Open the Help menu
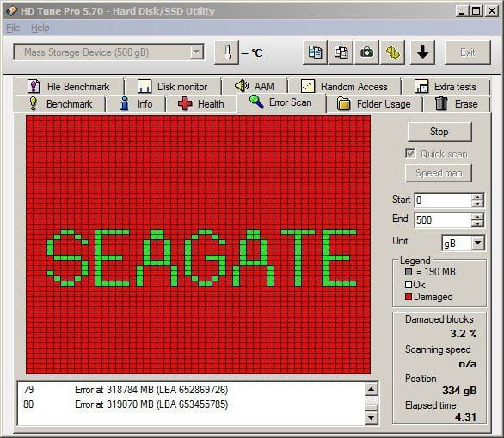504x438 pixels. pos(40,28)
